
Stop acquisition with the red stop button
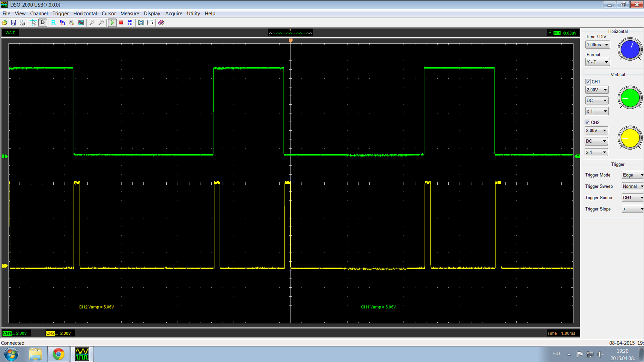[121, 23]
